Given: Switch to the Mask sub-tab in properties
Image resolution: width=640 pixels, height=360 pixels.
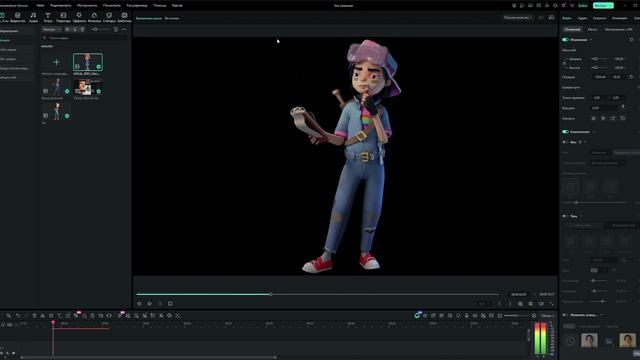Looking at the screenshot, I should pos(592,29).
